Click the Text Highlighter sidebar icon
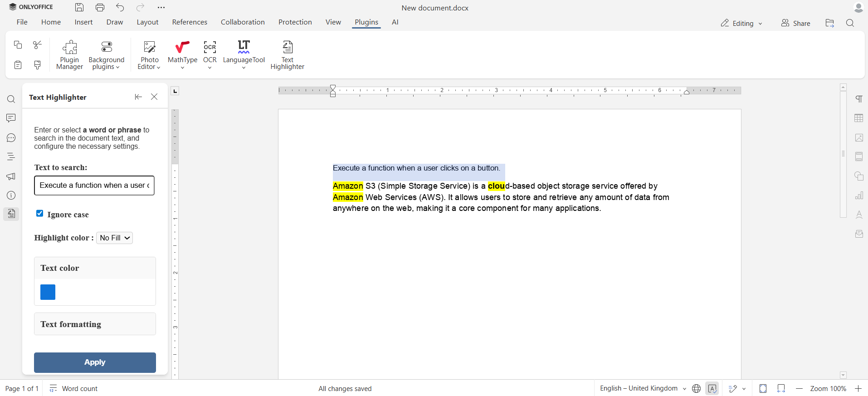Screen dimensions: 868x396 [11, 214]
